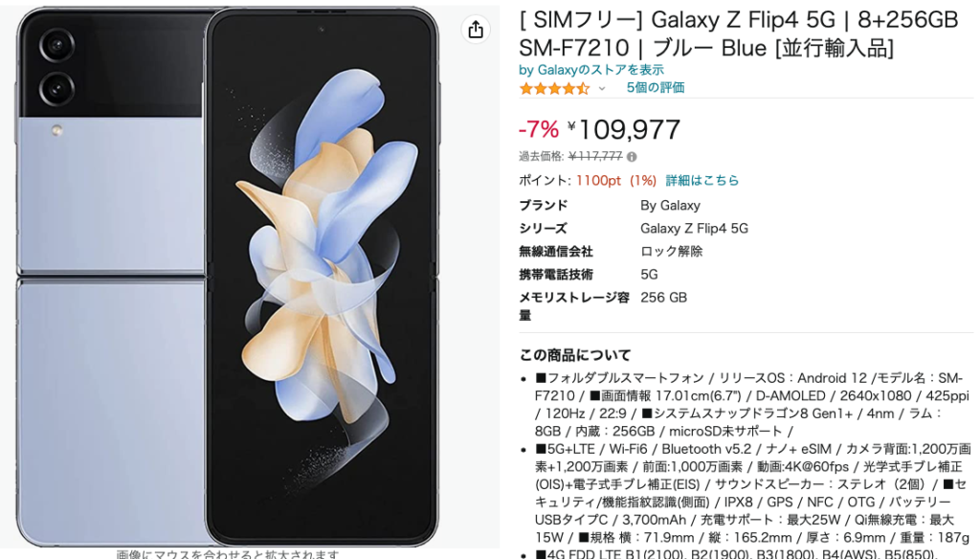Screen dimensions: 980x559
Task: Visit the Galaxyのストアを表示 store link
Action: click(x=591, y=70)
